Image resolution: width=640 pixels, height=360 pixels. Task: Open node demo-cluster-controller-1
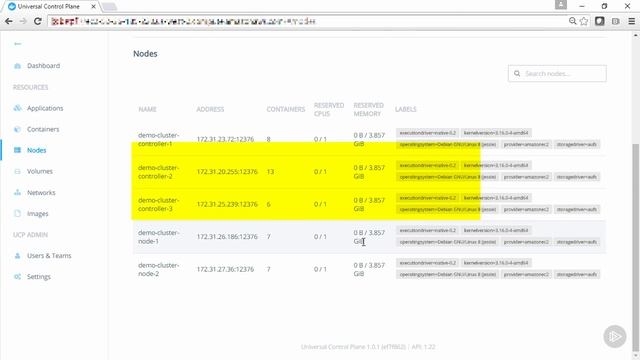tap(158, 139)
